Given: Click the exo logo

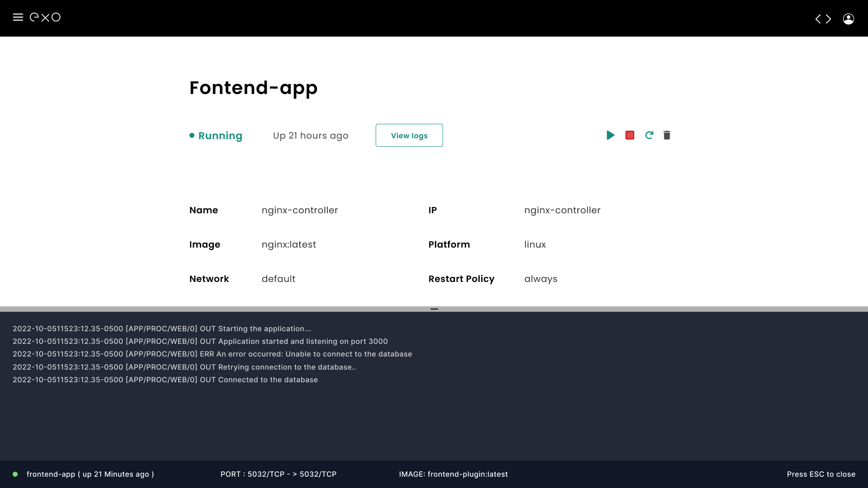Looking at the screenshot, I should 45,17.
